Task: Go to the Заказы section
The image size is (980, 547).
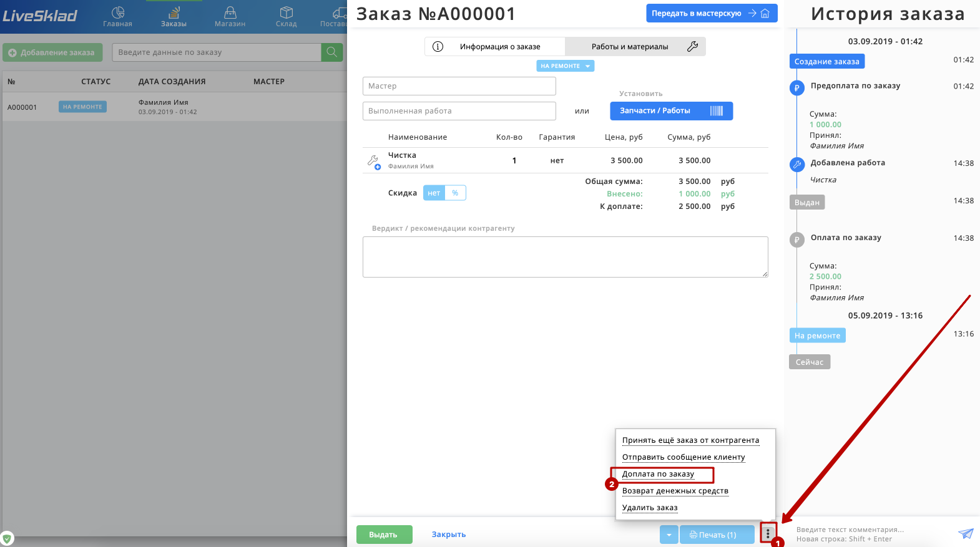Action: click(x=174, y=17)
